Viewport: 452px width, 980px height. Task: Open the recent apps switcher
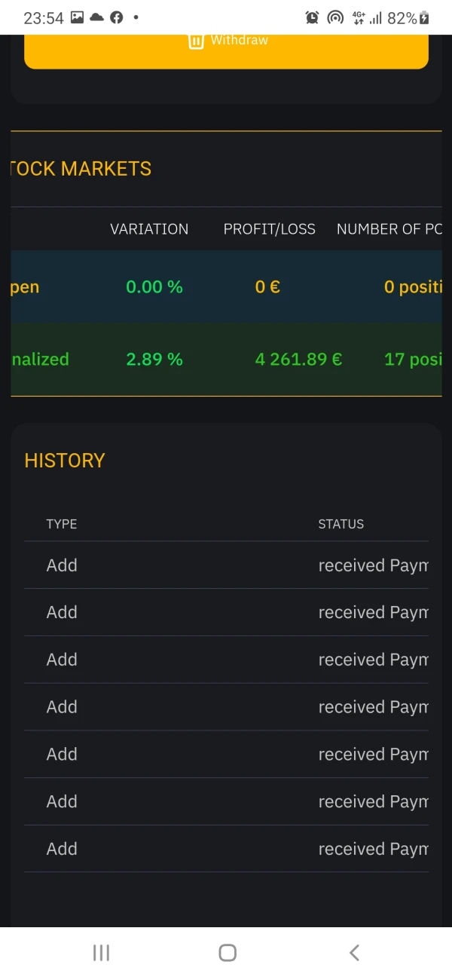101,953
